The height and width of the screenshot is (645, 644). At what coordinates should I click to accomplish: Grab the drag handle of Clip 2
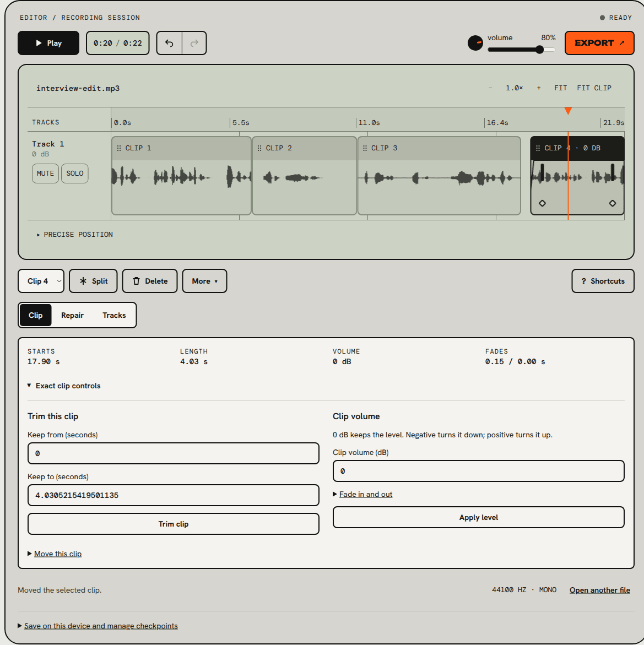click(x=259, y=148)
